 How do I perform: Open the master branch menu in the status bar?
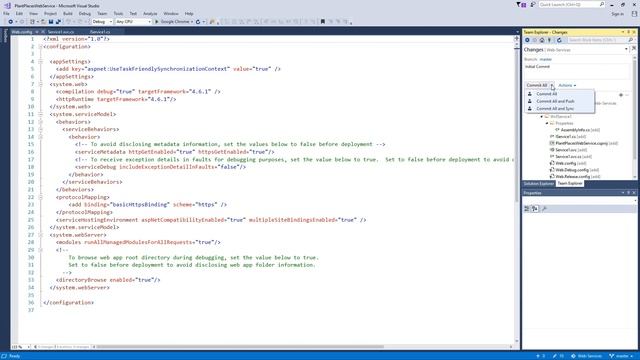coord(622,356)
